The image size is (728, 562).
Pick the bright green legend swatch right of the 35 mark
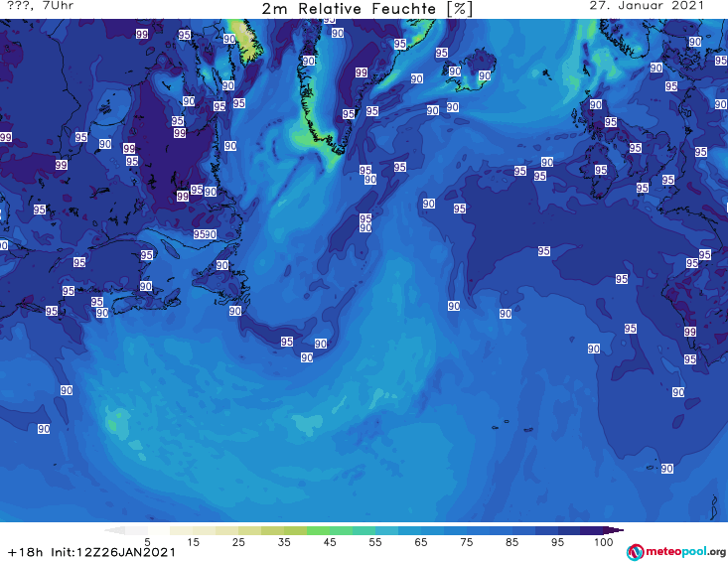[x=318, y=530]
